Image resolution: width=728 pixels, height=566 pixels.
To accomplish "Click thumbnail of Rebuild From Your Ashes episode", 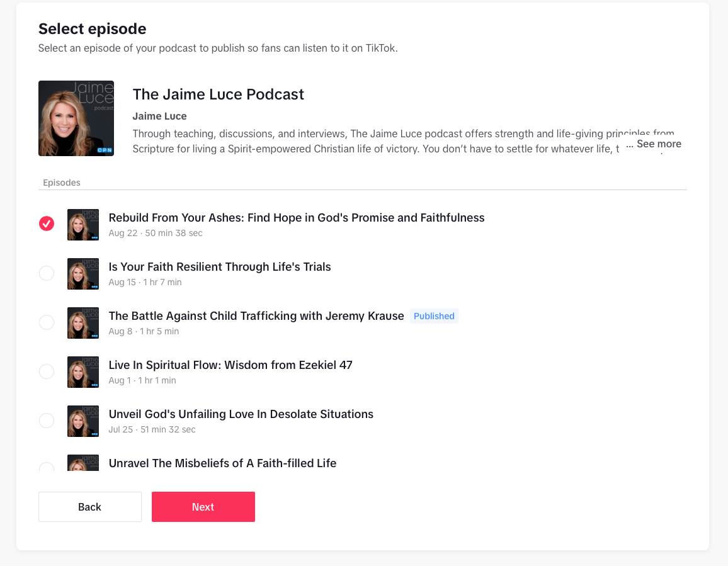I will click(83, 225).
